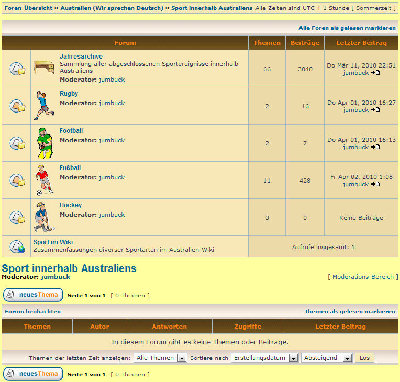400x382 pixels.
Task: Click the top neues Thema button
Action: 33,295
